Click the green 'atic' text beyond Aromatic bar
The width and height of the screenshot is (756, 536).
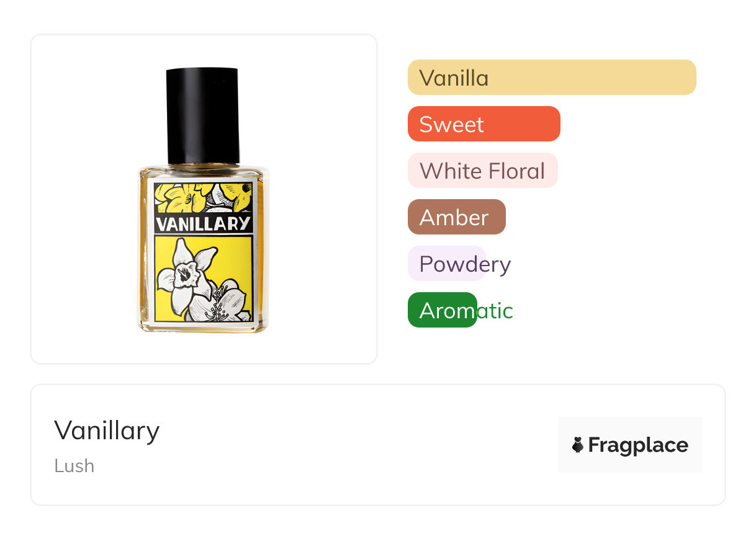pyautogui.click(x=495, y=310)
